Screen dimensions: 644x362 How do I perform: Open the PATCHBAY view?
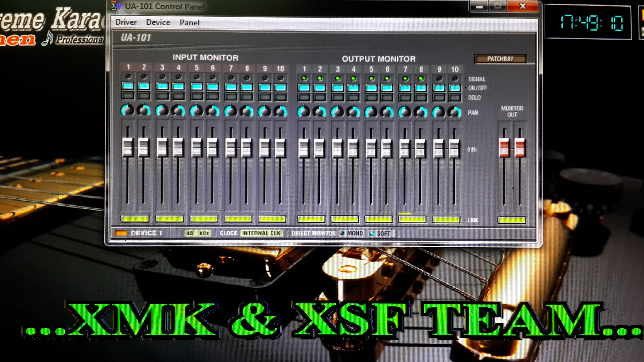point(500,59)
